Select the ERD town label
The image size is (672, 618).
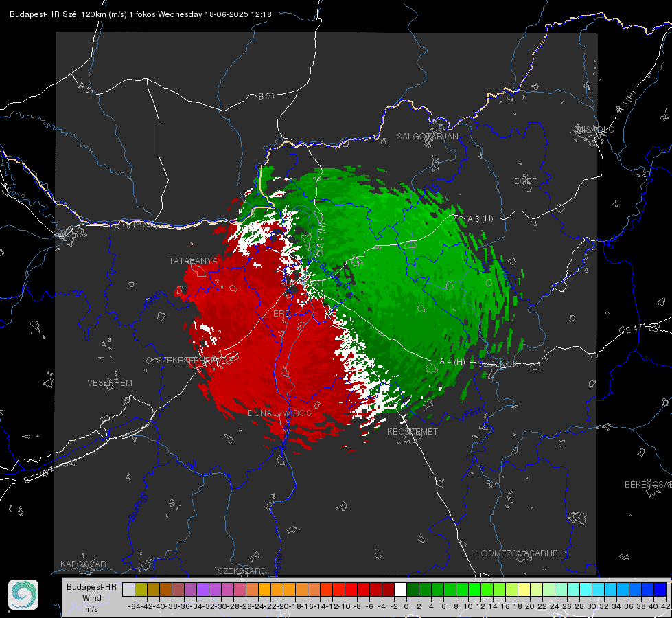pyautogui.click(x=281, y=314)
